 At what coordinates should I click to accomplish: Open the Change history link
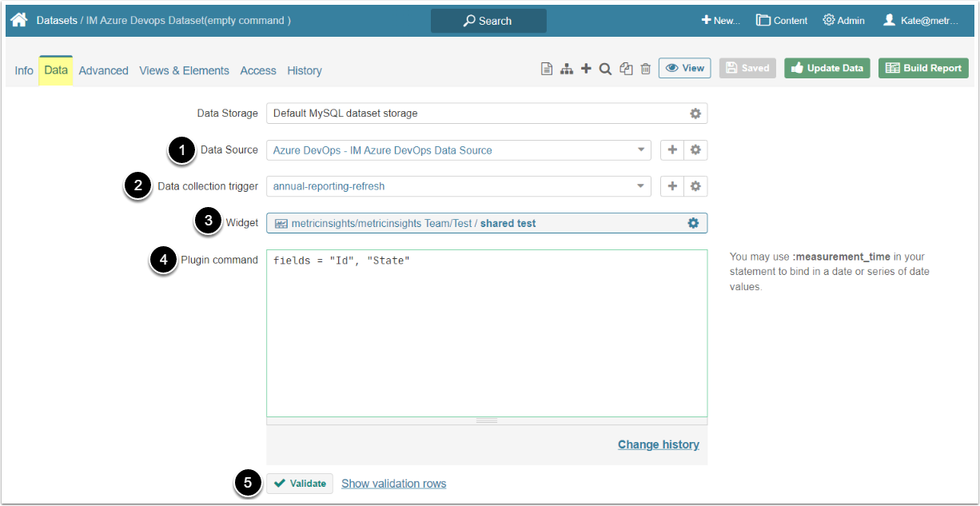658,444
